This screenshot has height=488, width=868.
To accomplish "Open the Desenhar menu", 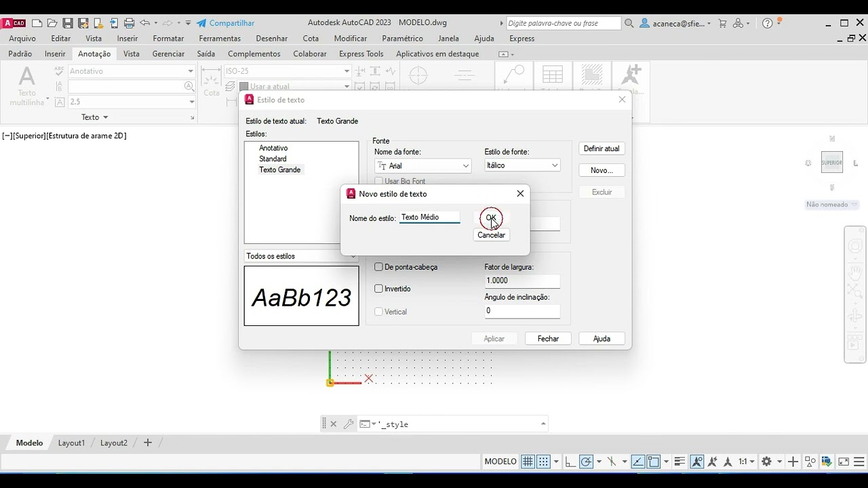I will [272, 39].
